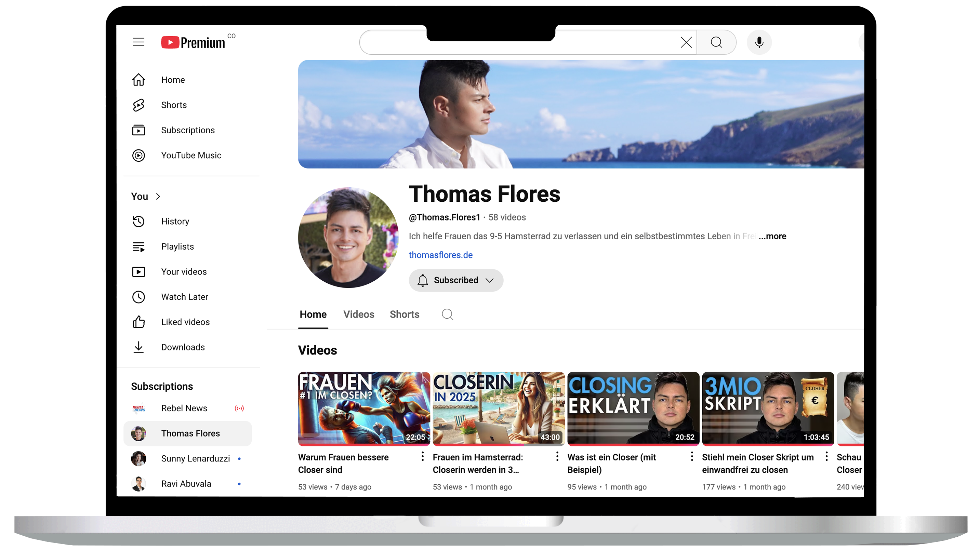Open the thomasflores.de link
This screenshot has height=549, width=980.
click(440, 255)
